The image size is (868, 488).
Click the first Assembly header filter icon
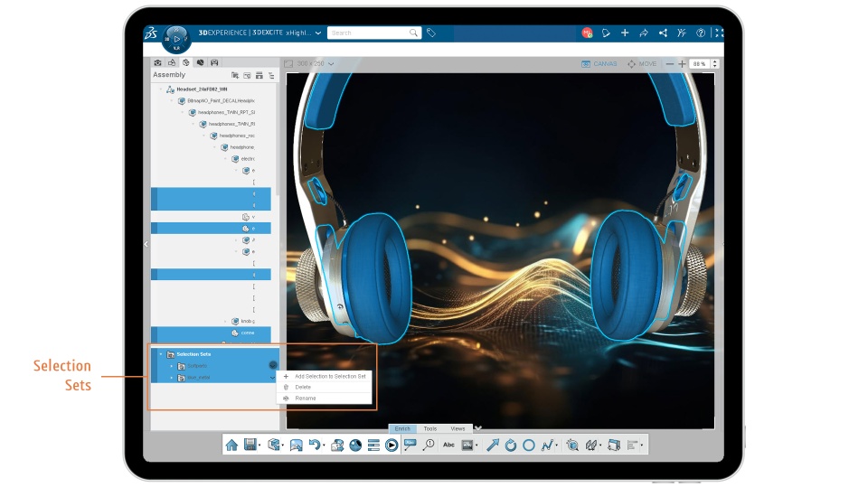click(x=235, y=75)
